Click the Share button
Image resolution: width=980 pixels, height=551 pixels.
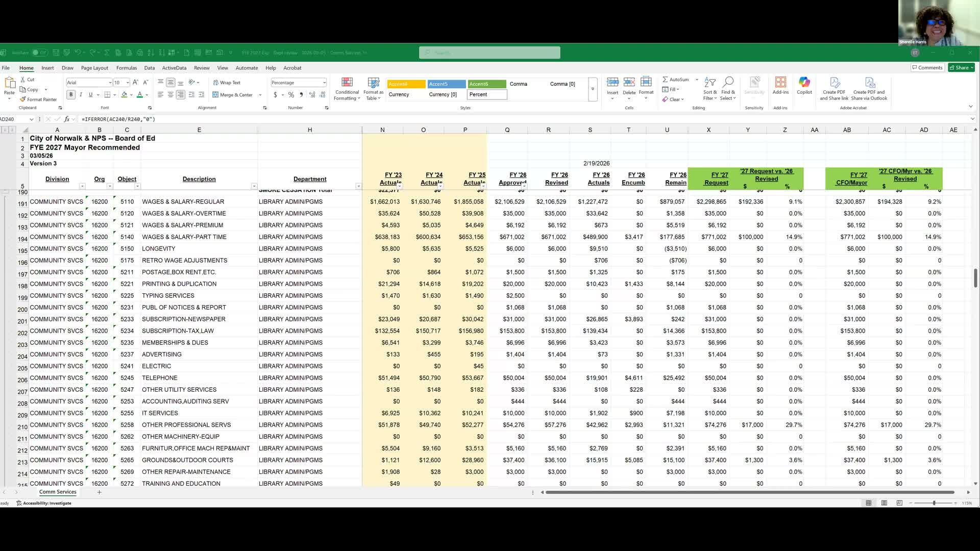pos(961,67)
